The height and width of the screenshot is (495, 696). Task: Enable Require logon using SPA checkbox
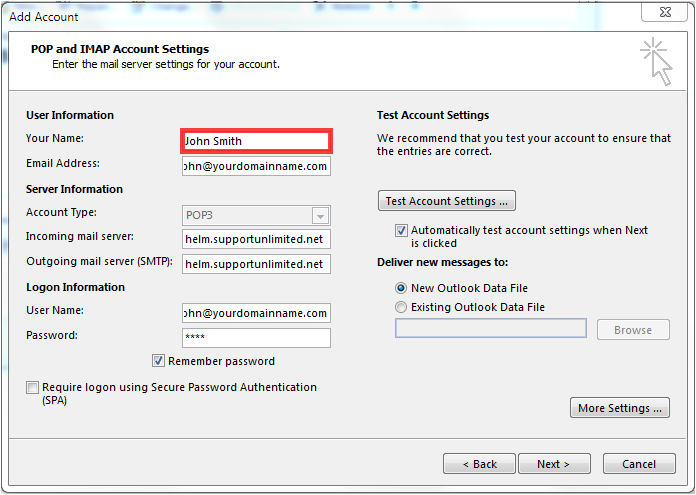[x=32, y=387]
